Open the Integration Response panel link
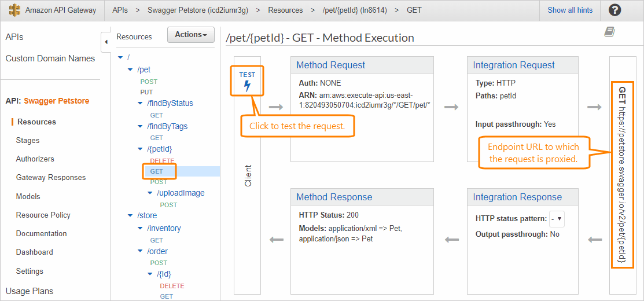Screen dimensions: 644x301 pyautogui.click(x=517, y=197)
